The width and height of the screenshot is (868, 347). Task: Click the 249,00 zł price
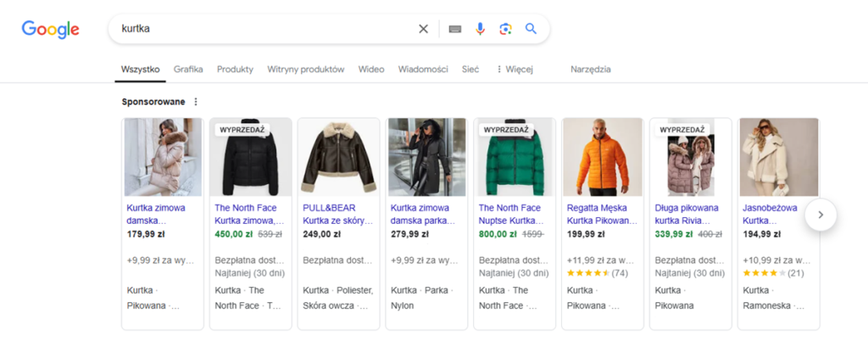pyautogui.click(x=321, y=234)
